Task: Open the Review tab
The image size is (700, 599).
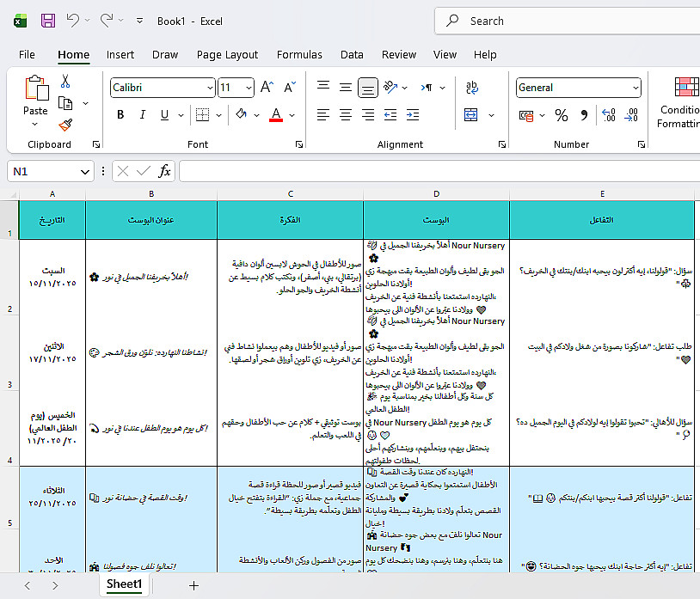Action: pyautogui.click(x=399, y=54)
